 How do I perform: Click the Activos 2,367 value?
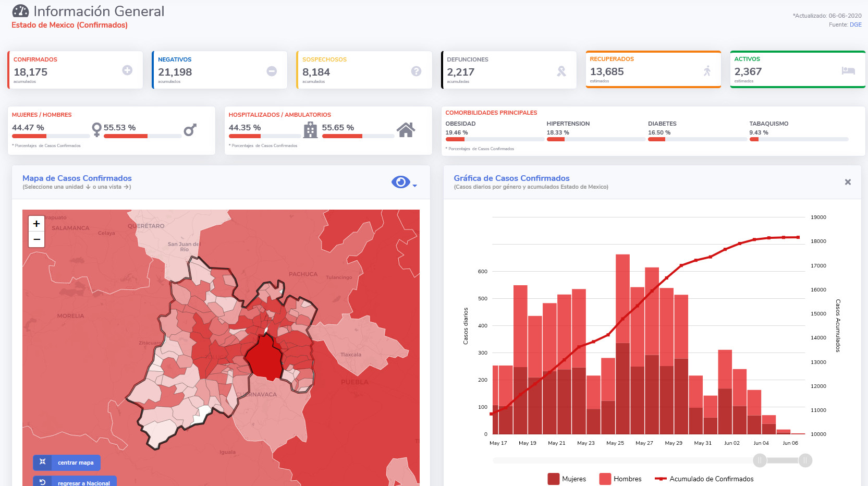[x=748, y=71]
